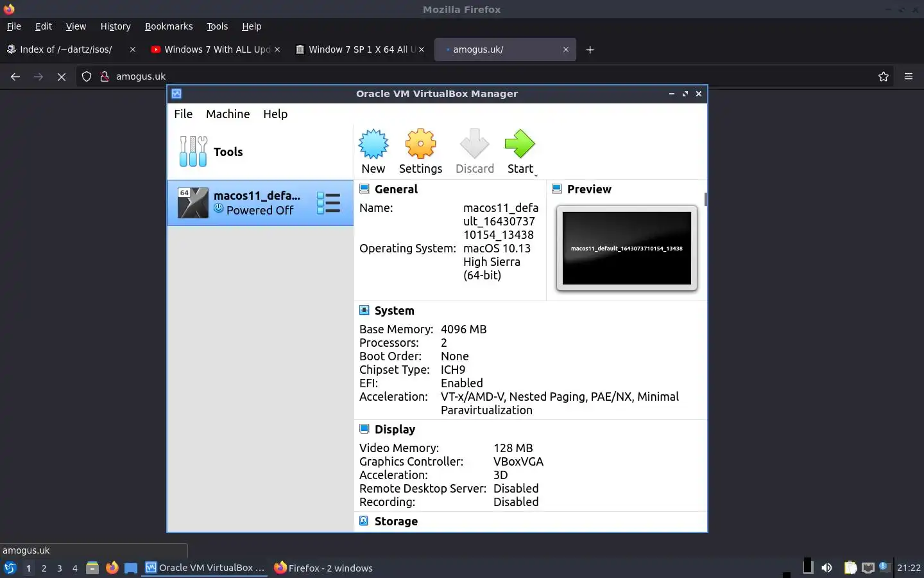Open the macos11 VM machine tools menu icon
Screen dimensions: 924x578
(329, 203)
